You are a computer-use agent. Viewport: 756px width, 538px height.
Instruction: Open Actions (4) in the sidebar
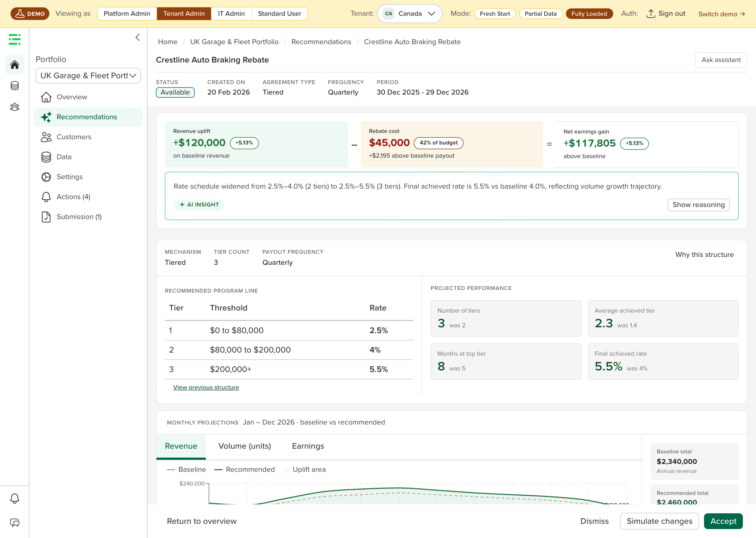coord(88,197)
